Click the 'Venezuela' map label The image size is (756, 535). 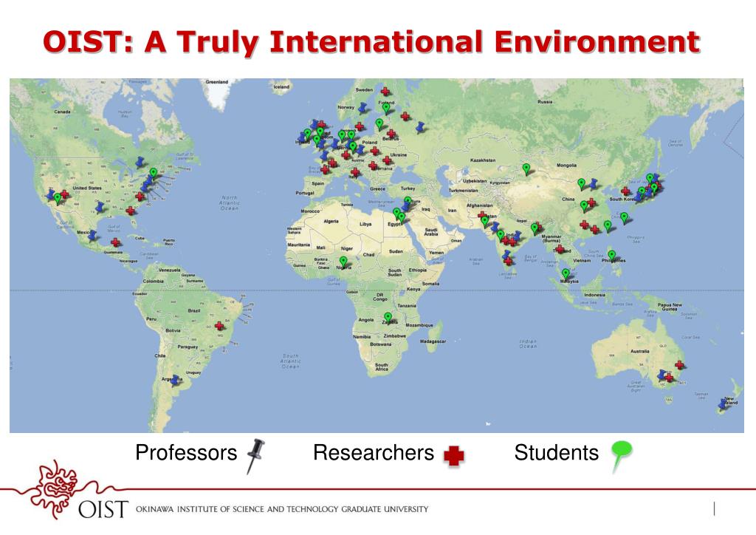(169, 270)
